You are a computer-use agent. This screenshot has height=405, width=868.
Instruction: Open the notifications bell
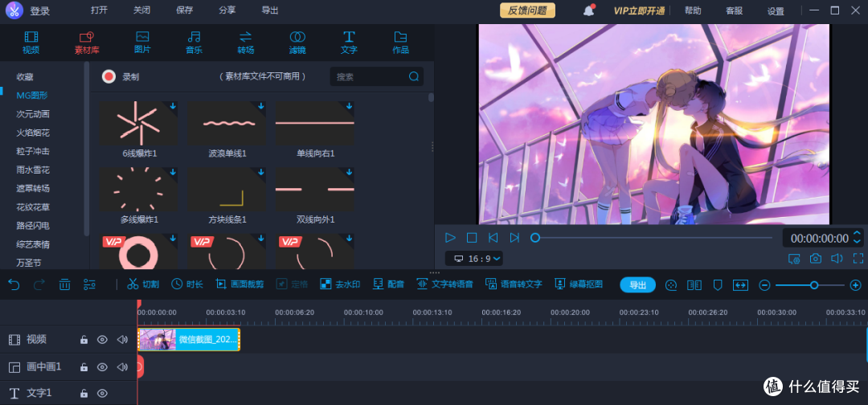click(x=588, y=10)
